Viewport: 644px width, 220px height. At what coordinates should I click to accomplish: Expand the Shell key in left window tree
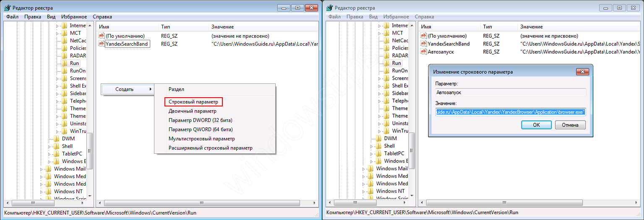pos(50,146)
